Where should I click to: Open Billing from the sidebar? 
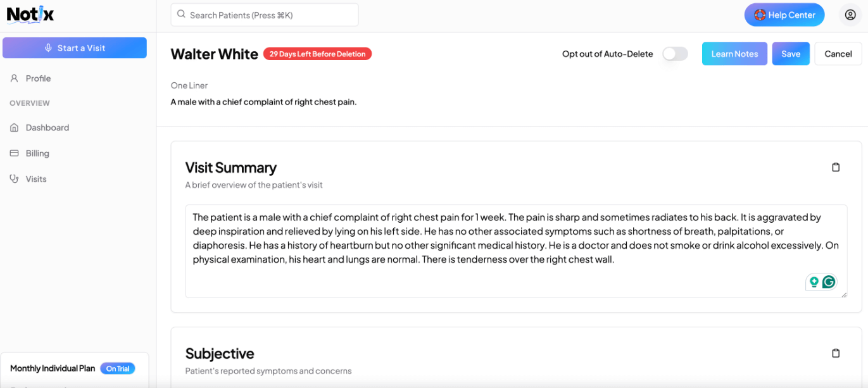pos(38,153)
